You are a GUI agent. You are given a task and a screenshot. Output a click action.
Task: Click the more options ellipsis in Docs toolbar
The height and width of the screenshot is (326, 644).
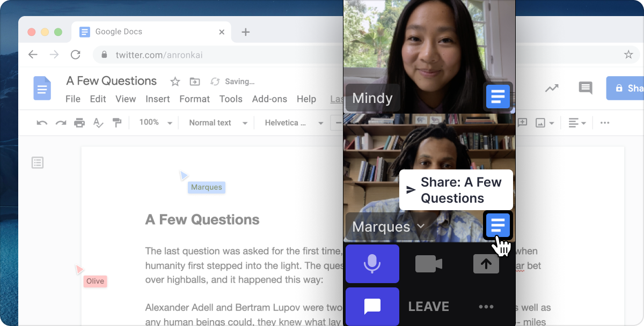[605, 123]
